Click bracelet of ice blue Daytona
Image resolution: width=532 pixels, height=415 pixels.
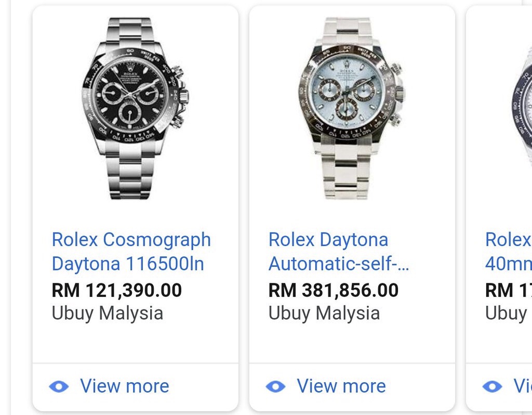tap(347, 175)
